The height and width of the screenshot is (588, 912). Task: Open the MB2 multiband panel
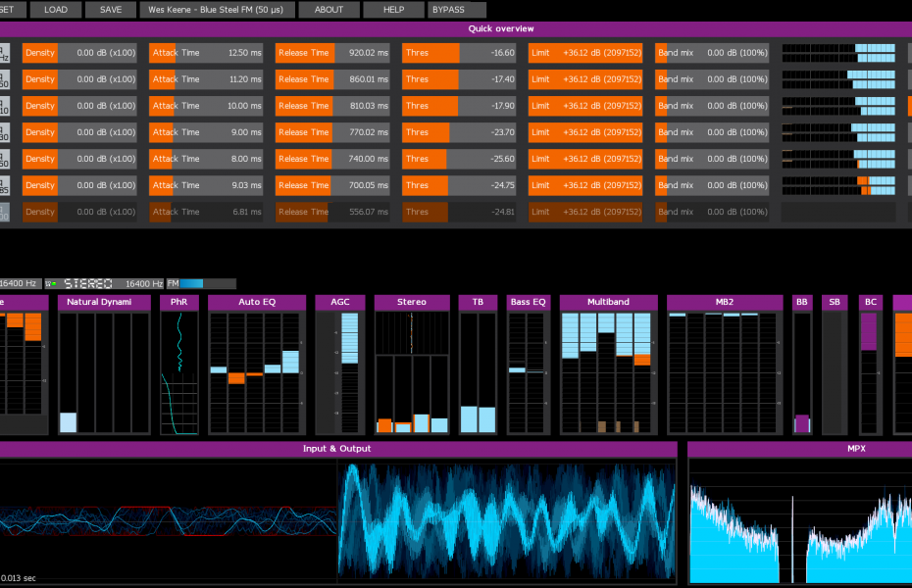[x=725, y=302]
